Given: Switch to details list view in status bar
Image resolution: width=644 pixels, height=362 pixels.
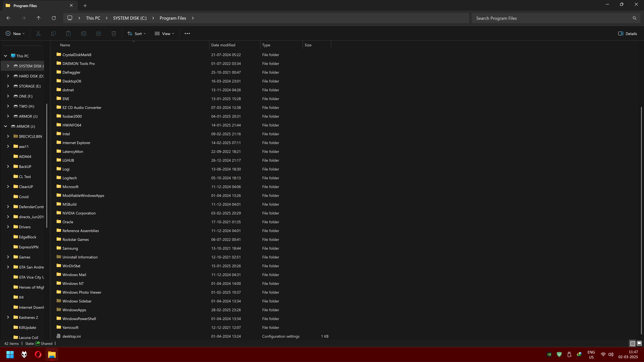Looking at the screenshot, I should [632, 343].
